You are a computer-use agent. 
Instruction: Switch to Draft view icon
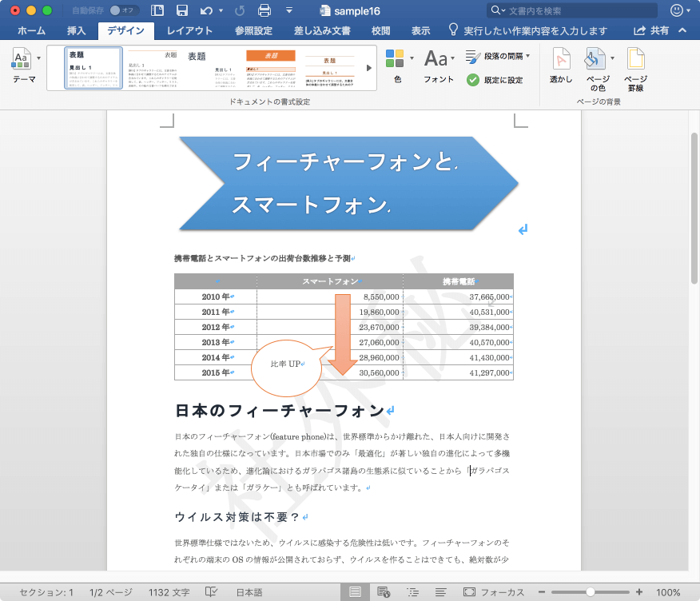440,592
